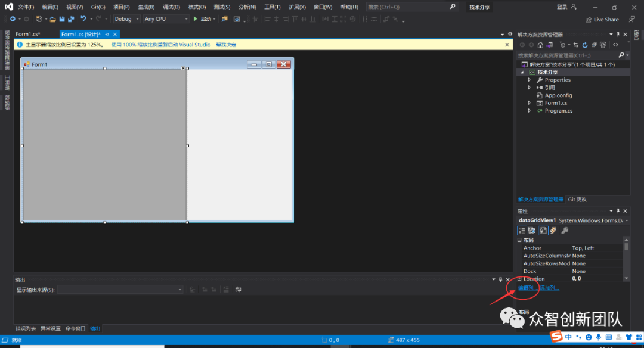The height and width of the screenshot is (348, 644).
Task: Open the 调试(D) menu
Action: coord(171,7)
